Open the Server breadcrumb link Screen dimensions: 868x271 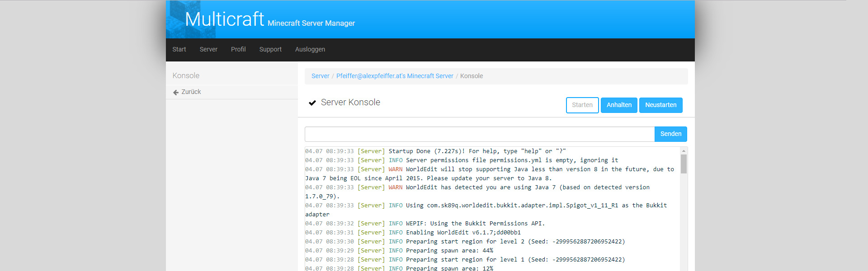coord(321,76)
